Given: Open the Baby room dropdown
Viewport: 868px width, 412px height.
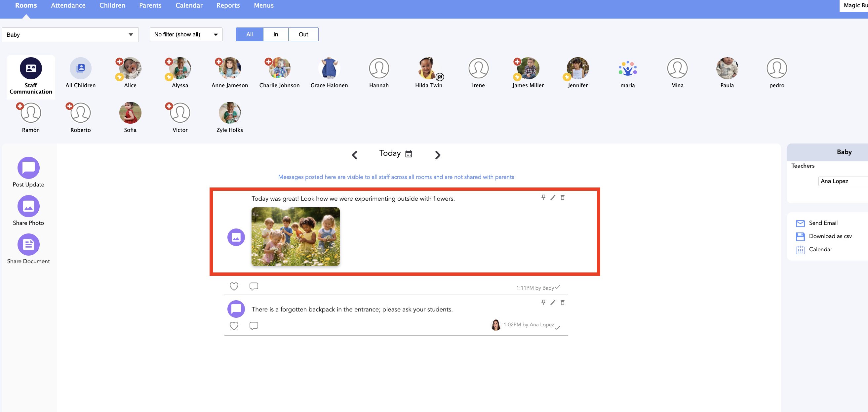Looking at the screenshot, I should (x=70, y=35).
